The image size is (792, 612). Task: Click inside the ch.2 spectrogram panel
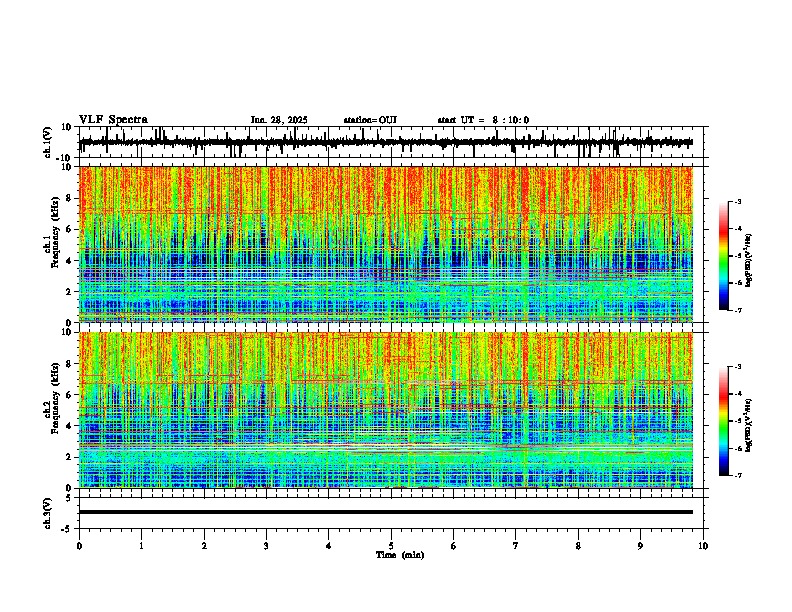tap(386, 410)
